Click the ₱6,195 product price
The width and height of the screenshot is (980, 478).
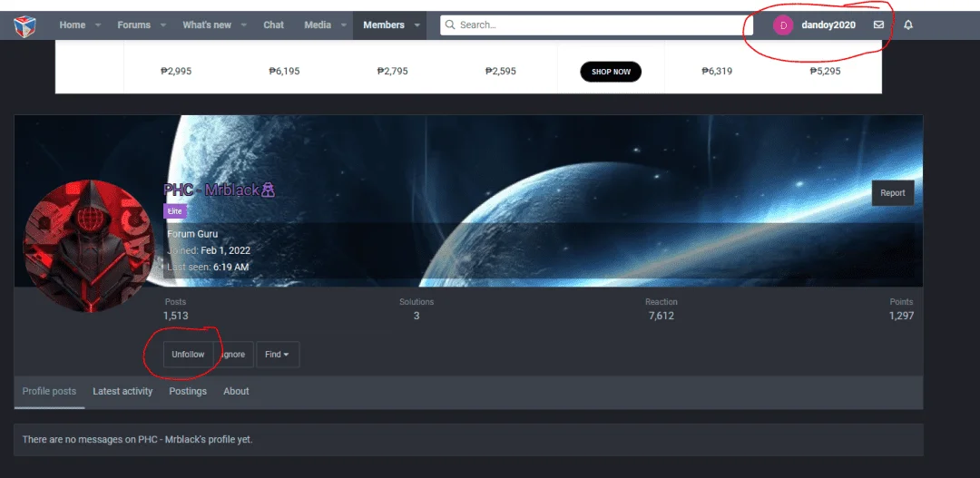(x=284, y=72)
